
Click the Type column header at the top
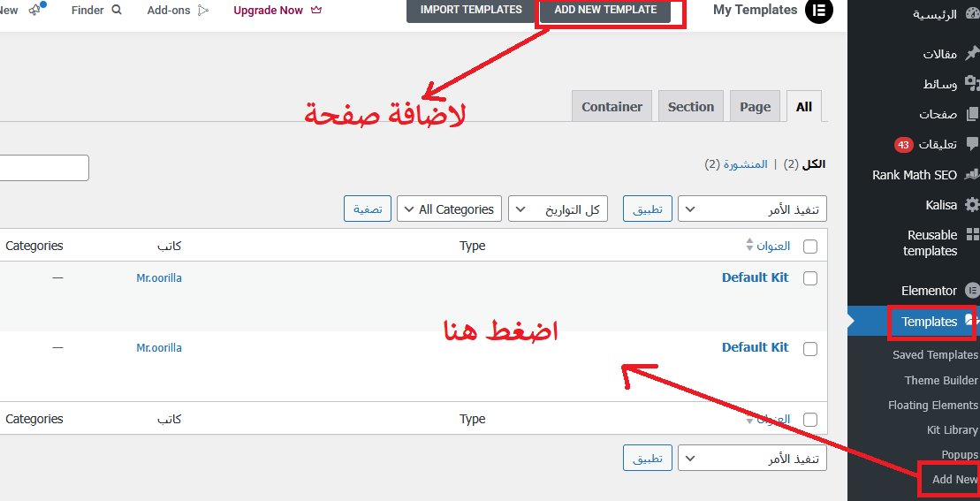[472, 246]
